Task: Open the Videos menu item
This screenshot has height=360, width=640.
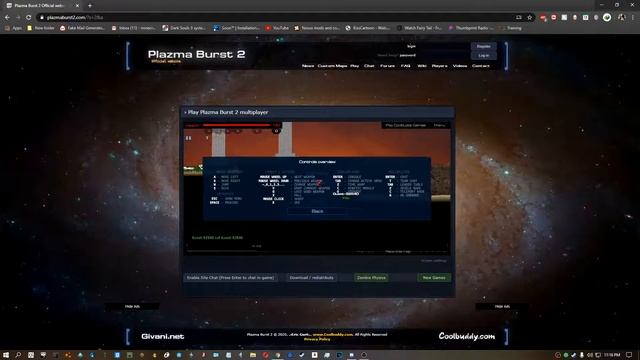Action: click(460, 66)
